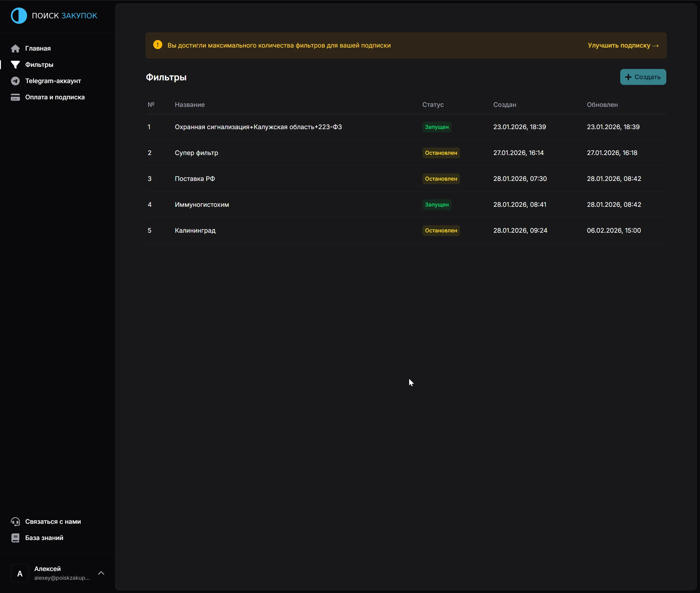The width and height of the screenshot is (700, 593).
Task: Click the credit card payment icon
Action: 15,97
